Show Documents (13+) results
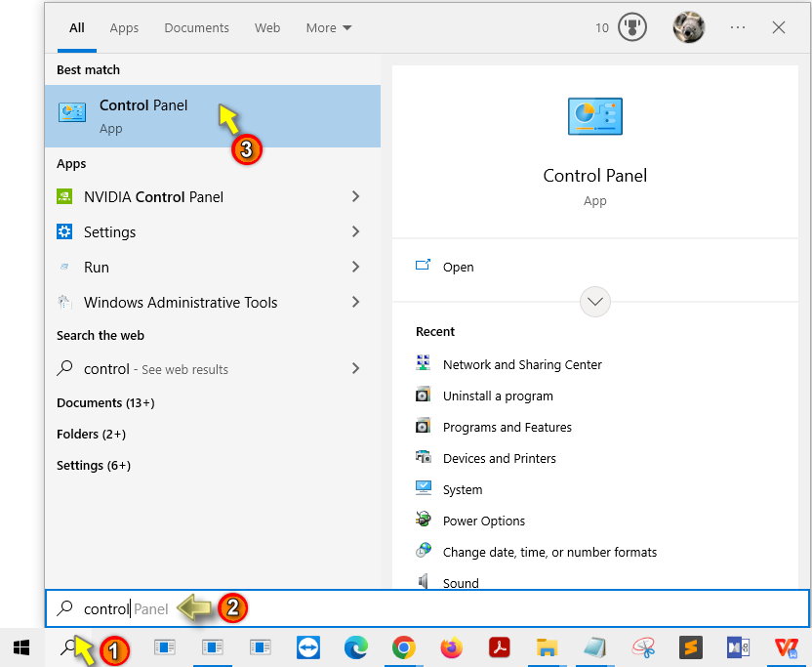The image size is (812, 667). click(105, 402)
